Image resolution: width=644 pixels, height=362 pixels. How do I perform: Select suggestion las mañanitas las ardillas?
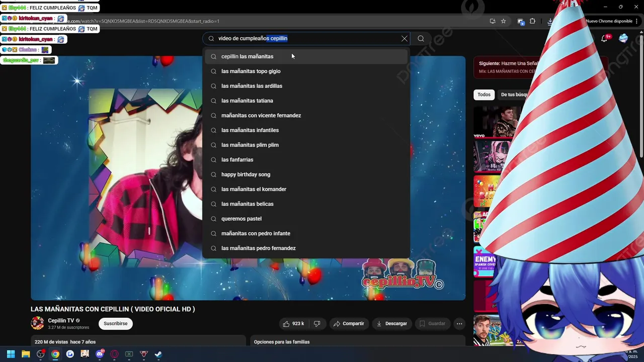[x=306, y=86]
